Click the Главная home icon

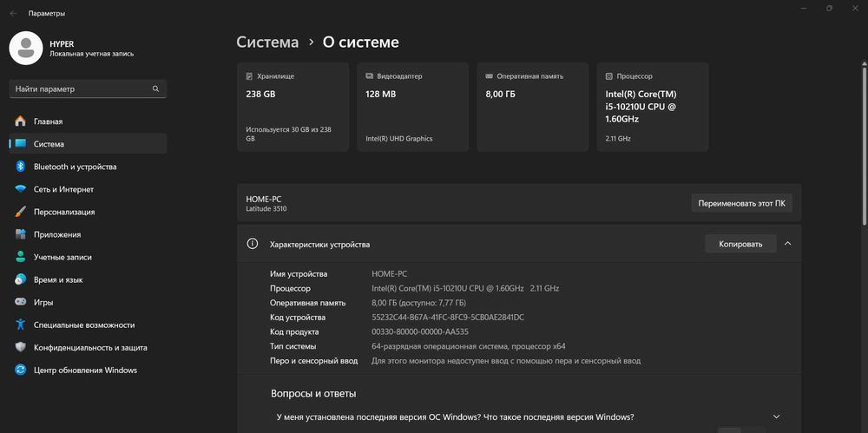coord(21,121)
